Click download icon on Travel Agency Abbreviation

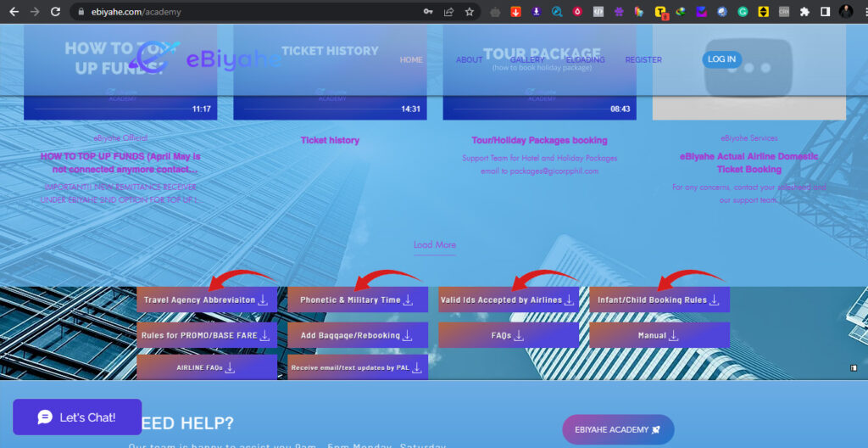263,300
